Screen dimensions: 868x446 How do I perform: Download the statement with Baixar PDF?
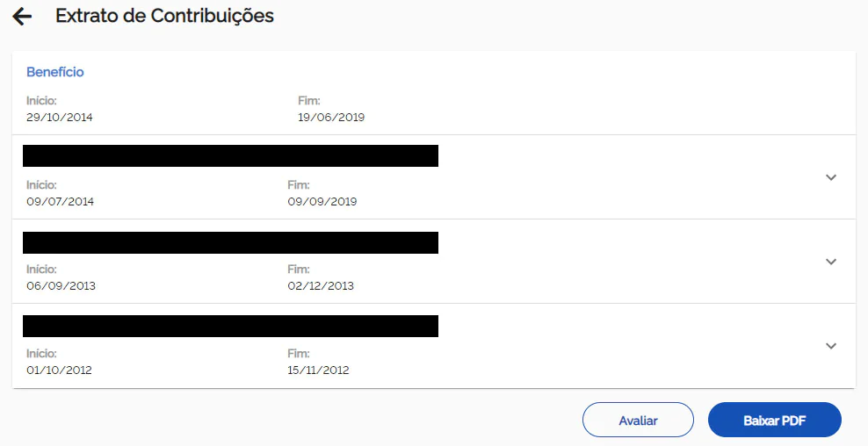tap(774, 421)
